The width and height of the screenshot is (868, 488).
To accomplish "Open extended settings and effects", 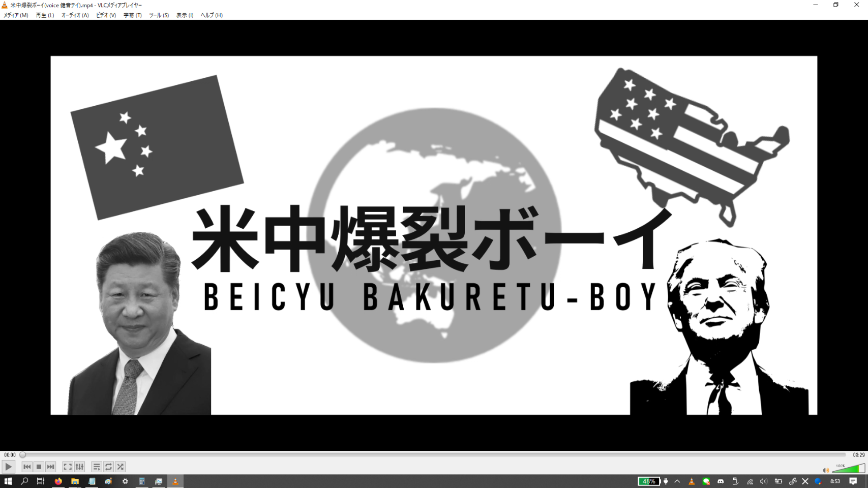I will click(79, 467).
